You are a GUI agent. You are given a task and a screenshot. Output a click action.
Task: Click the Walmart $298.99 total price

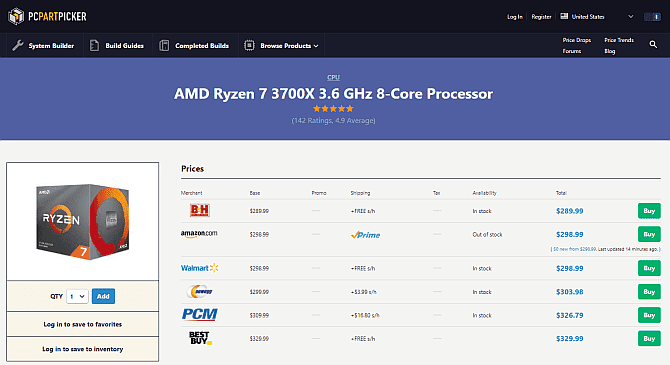pyautogui.click(x=569, y=268)
